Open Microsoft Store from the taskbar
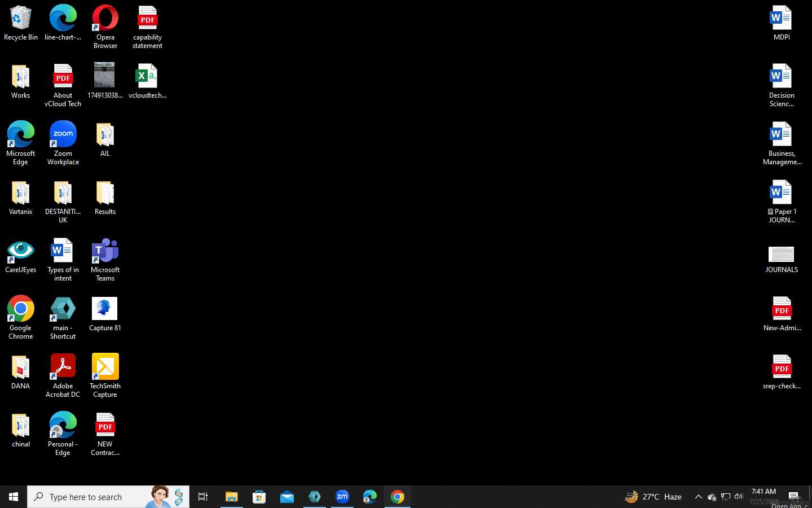This screenshot has height=508, width=812. pyautogui.click(x=259, y=497)
